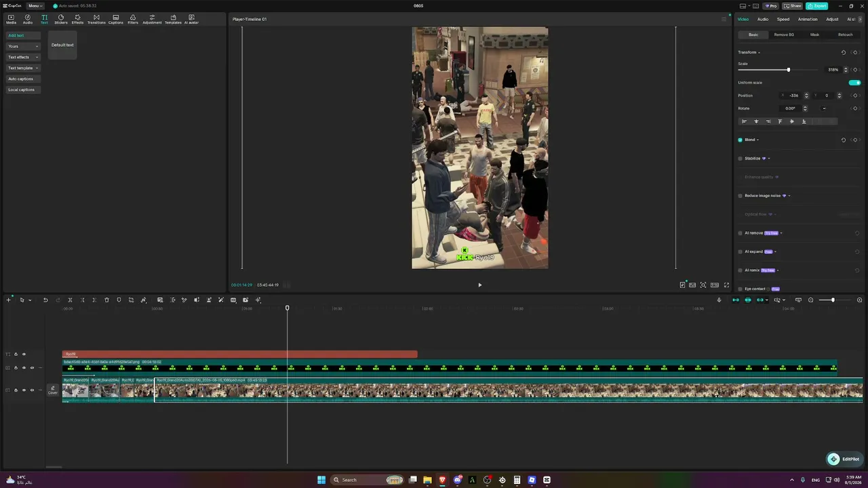Zoom out the timeline with minus icon

(810, 300)
